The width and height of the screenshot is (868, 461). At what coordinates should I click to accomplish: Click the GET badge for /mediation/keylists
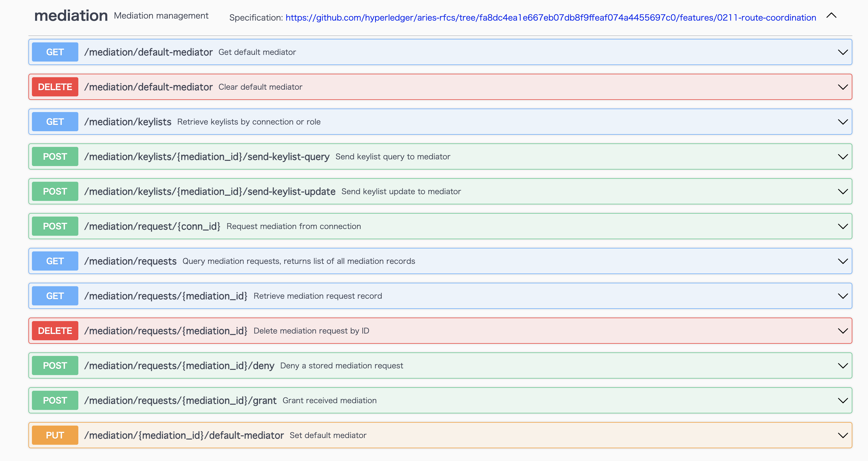pos(55,122)
